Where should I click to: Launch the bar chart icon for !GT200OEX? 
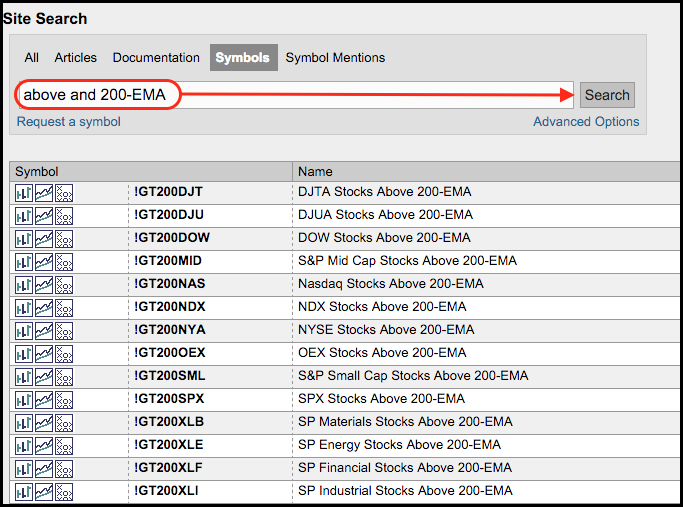tap(24, 353)
